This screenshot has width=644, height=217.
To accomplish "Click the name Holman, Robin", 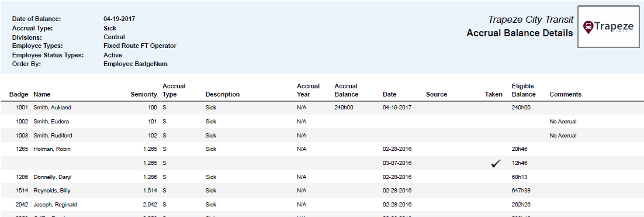I will tap(52, 149).
